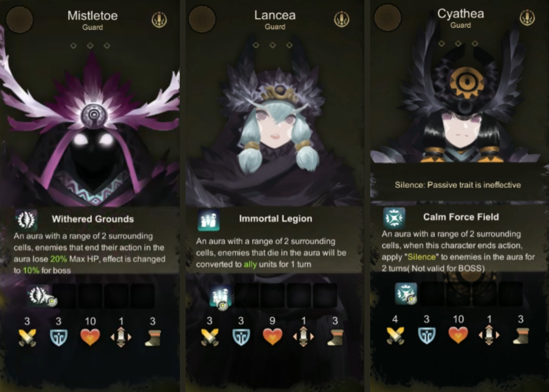Select Lancea's shield defense icon
549x392 pixels.
coord(241,337)
